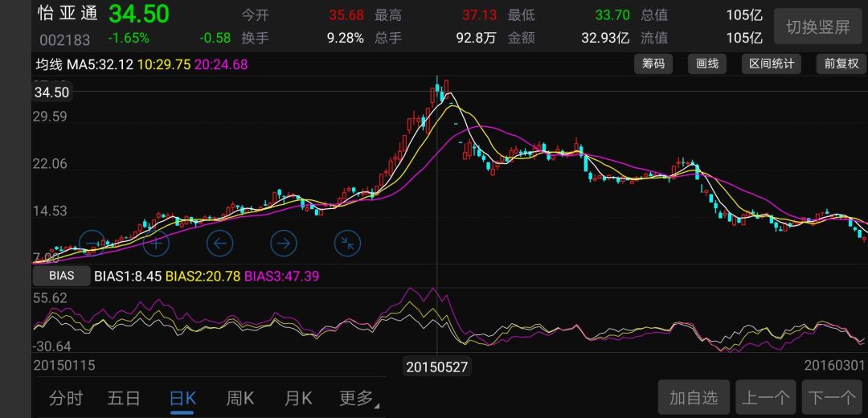Click the BIAS2:20.78 value
This screenshot has height=418, width=868.
pos(203,276)
